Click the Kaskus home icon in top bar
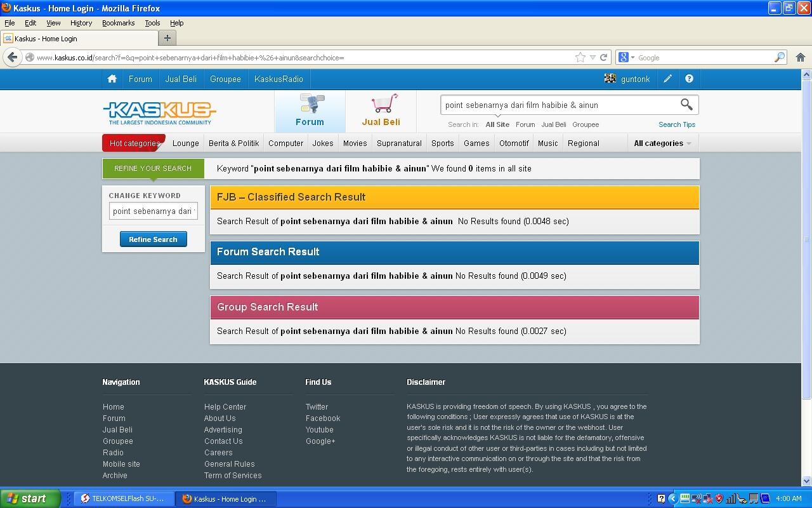Screen dimensions: 812x508 (x=112, y=79)
